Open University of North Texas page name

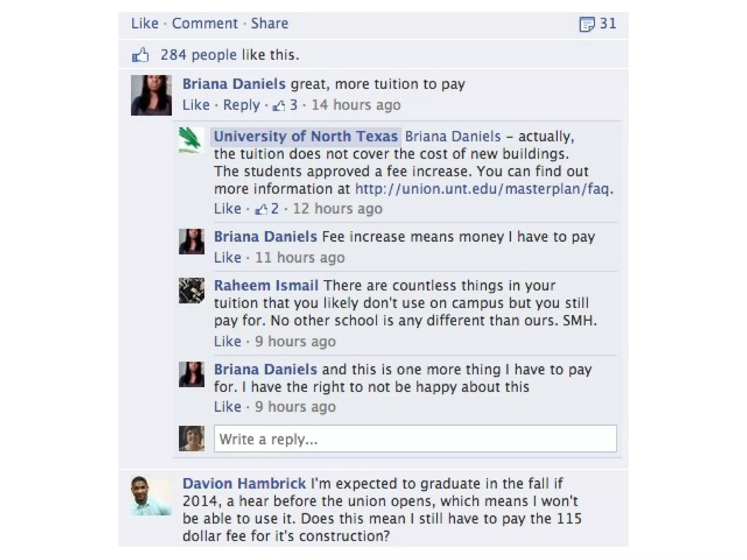[306, 136]
